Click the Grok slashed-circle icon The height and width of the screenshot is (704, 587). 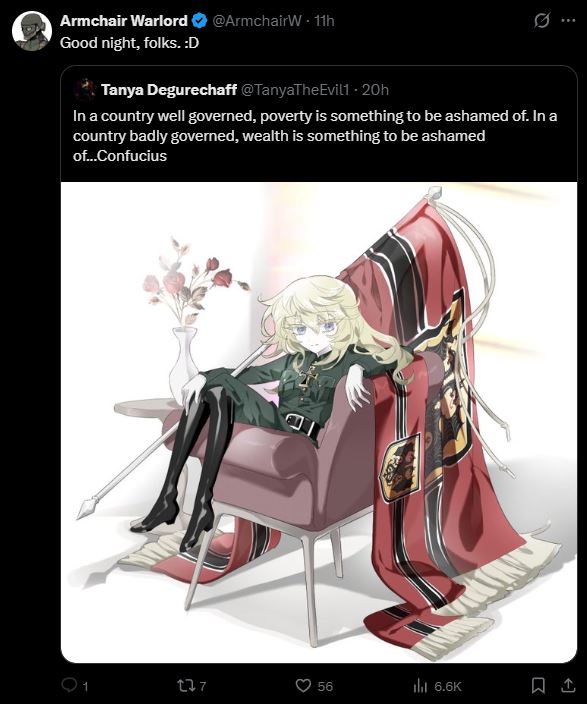542,20
